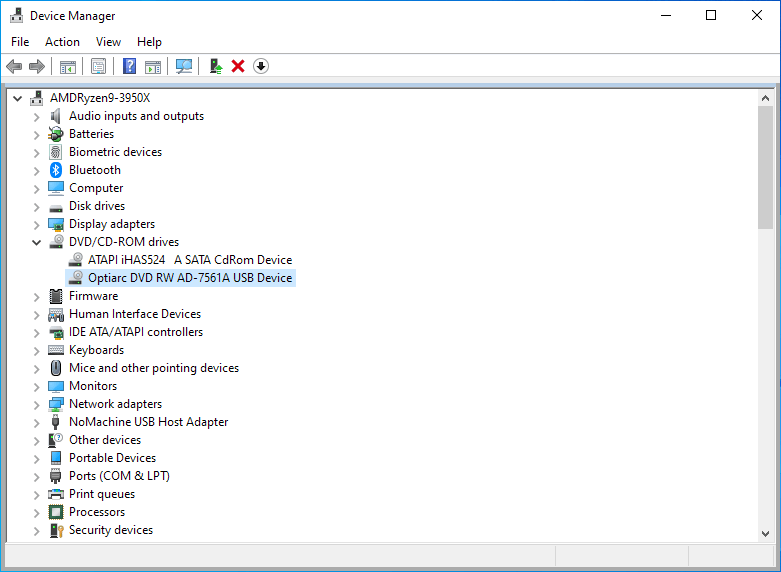Click the vertical scrollbar thumb
This screenshot has width=781, height=572.
click(765, 167)
